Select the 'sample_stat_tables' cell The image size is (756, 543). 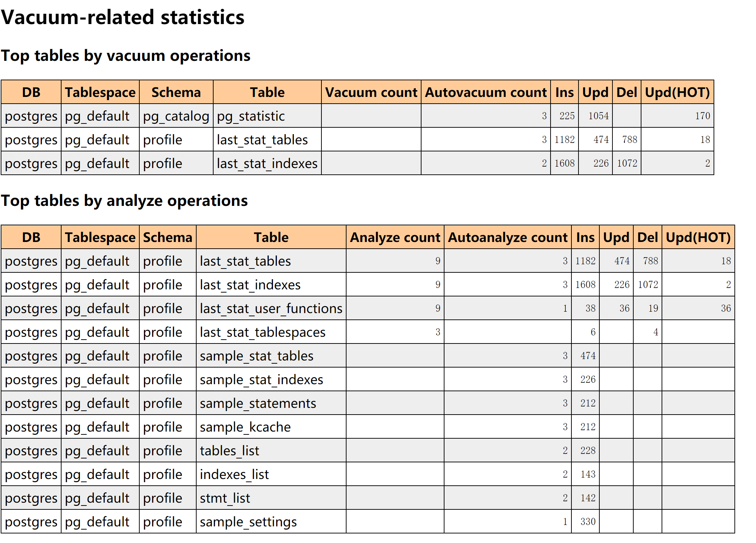point(271,356)
